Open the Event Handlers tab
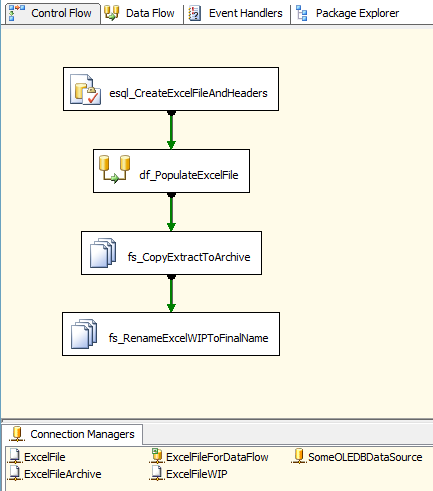 click(x=236, y=13)
